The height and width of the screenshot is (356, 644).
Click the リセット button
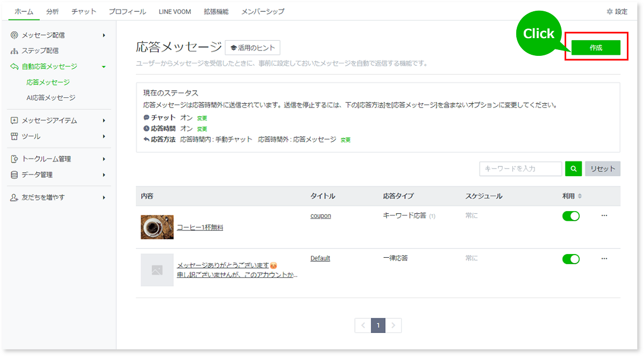coord(602,169)
